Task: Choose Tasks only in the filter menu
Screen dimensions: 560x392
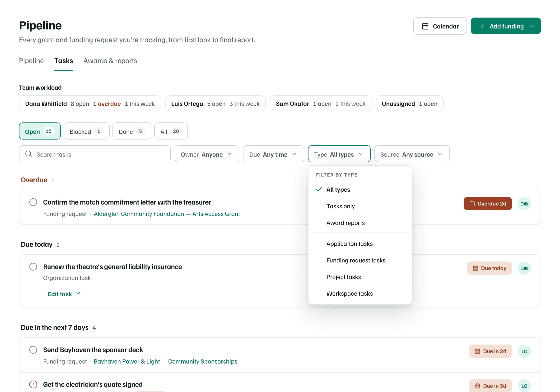Action: [x=360, y=206]
